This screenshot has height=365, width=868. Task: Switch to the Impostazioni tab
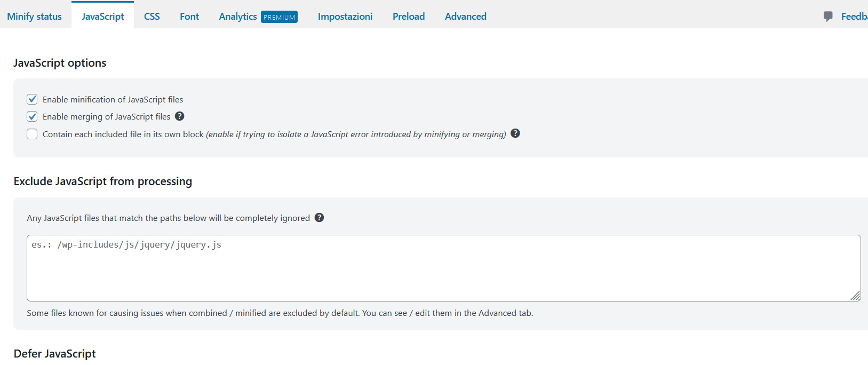point(345,17)
